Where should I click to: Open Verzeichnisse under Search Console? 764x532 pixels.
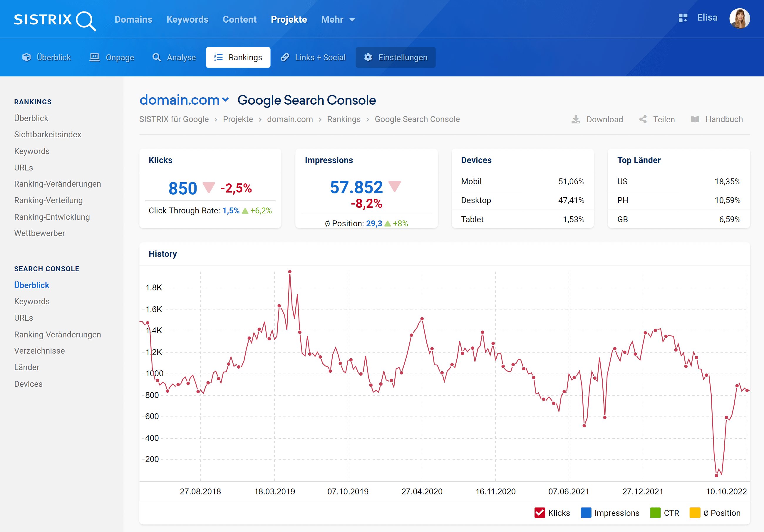coord(39,351)
